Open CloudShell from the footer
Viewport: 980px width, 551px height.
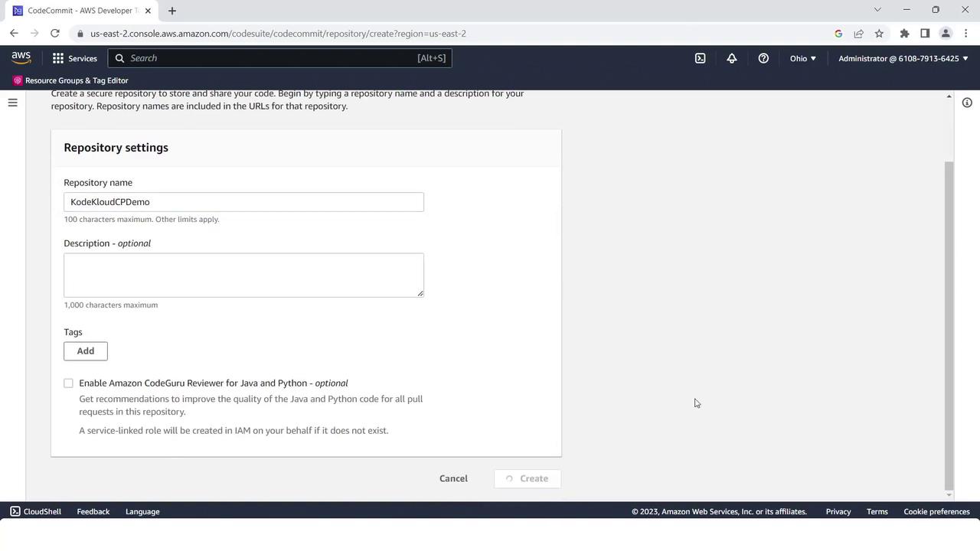click(x=35, y=511)
